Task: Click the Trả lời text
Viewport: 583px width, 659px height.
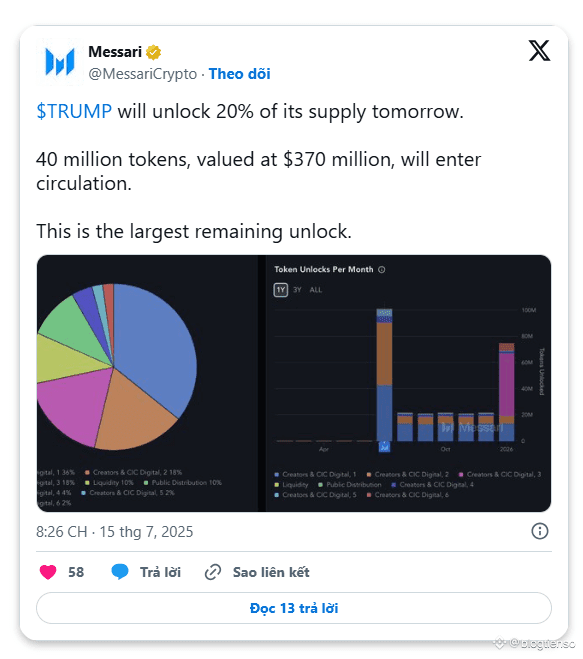Action: [160, 572]
